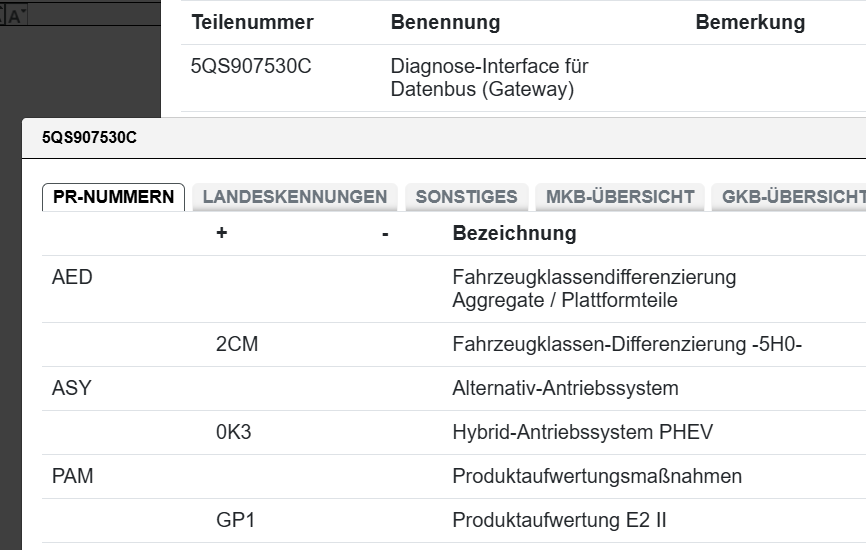Click the Bezeichnung column header
866x550 pixels.
click(514, 234)
